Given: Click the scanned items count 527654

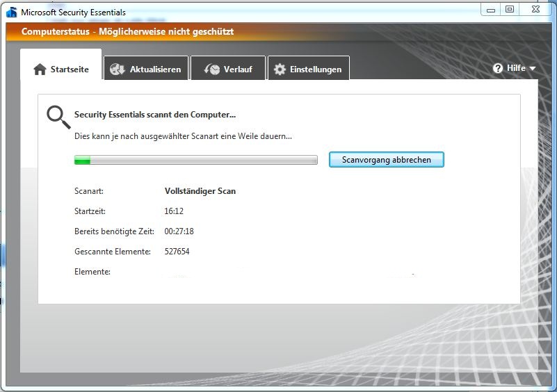Looking at the screenshot, I should [177, 252].
